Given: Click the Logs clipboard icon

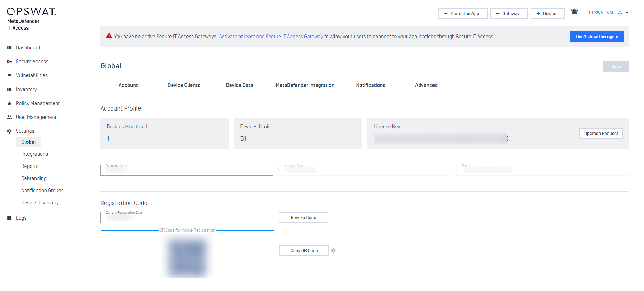Looking at the screenshot, I should 9,218.
